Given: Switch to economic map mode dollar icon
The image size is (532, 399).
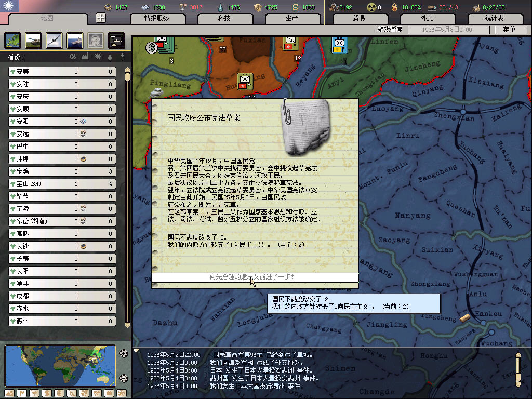Looking at the screenshot, I should pyautogui.click(x=47, y=393).
